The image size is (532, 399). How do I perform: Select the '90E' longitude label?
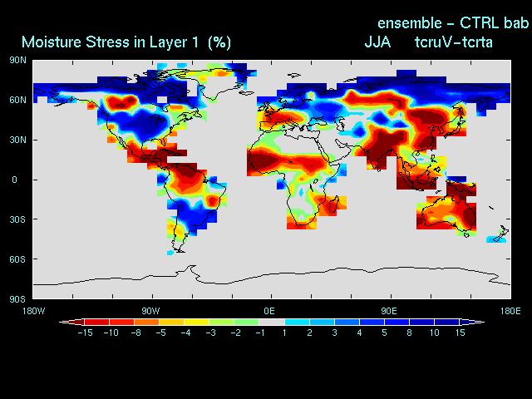point(388,311)
